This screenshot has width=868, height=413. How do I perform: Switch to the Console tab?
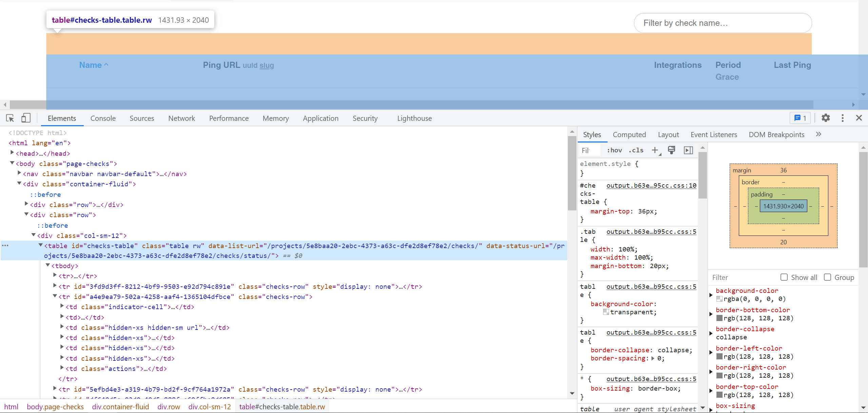pyautogui.click(x=103, y=118)
